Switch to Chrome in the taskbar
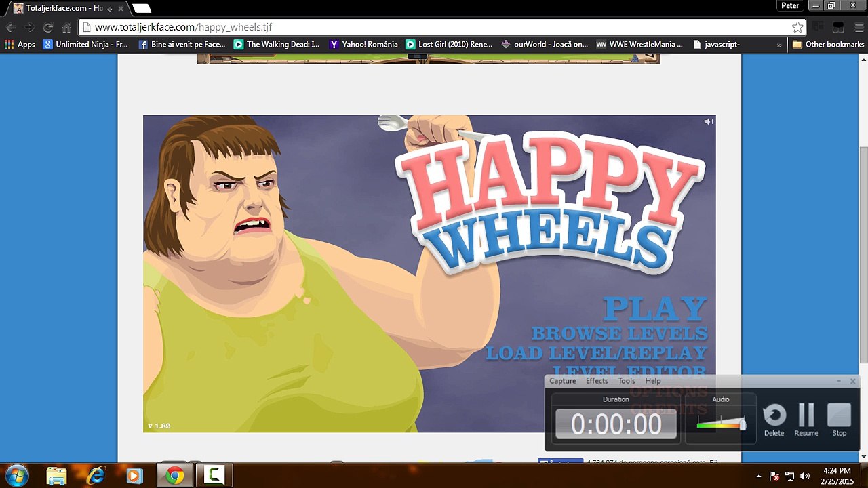The image size is (868, 488). pos(175,476)
